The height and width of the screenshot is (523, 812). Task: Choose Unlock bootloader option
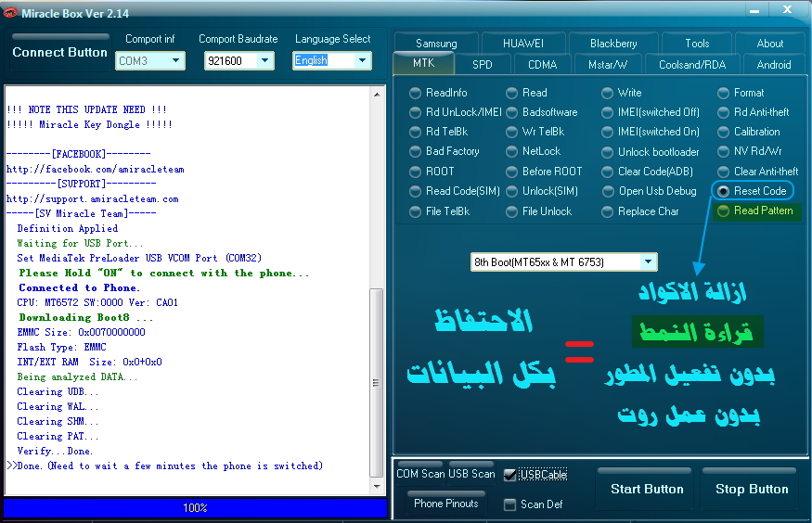coord(607,153)
